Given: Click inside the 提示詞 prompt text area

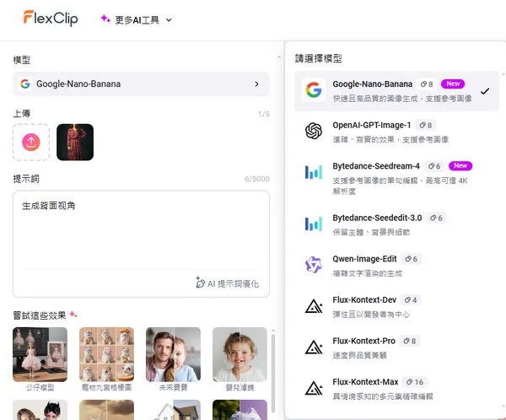Looking at the screenshot, I should pos(141,230).
